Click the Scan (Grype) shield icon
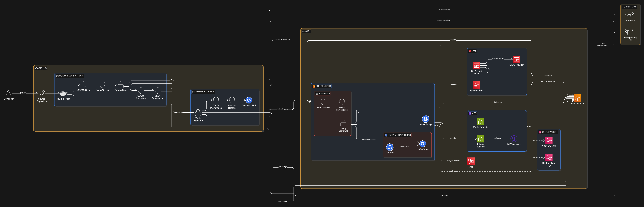This screenshot has height=207, width=644. tap(102, 85)
